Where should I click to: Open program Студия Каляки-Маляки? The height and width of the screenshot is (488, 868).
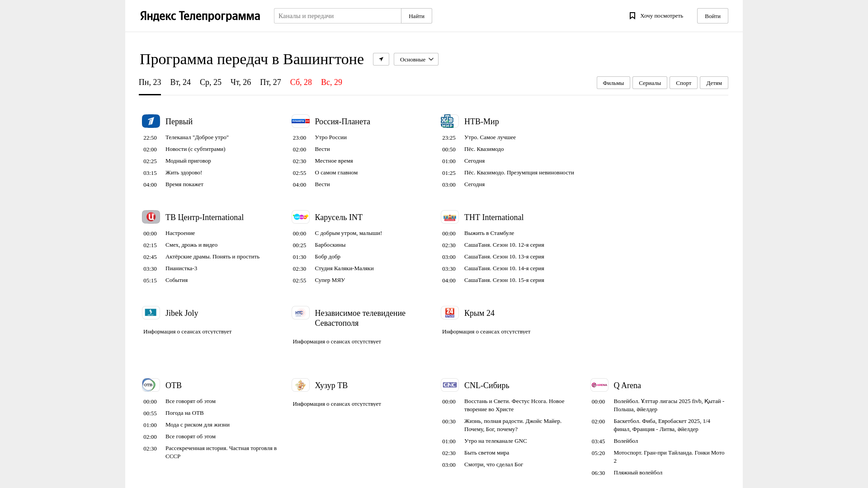point(344,268)
